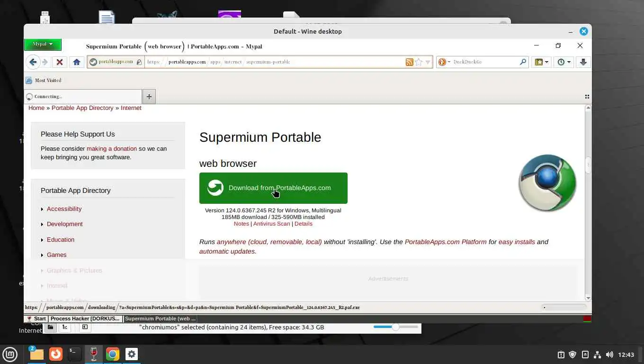Switch to Supermium Portable taskbar item

(161, 319)
